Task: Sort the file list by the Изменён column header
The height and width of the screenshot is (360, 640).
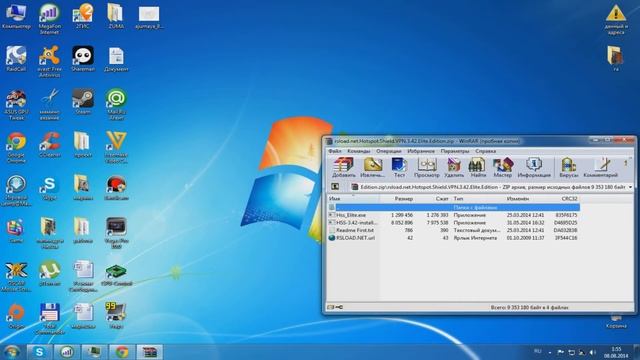Action: [525, 199]
